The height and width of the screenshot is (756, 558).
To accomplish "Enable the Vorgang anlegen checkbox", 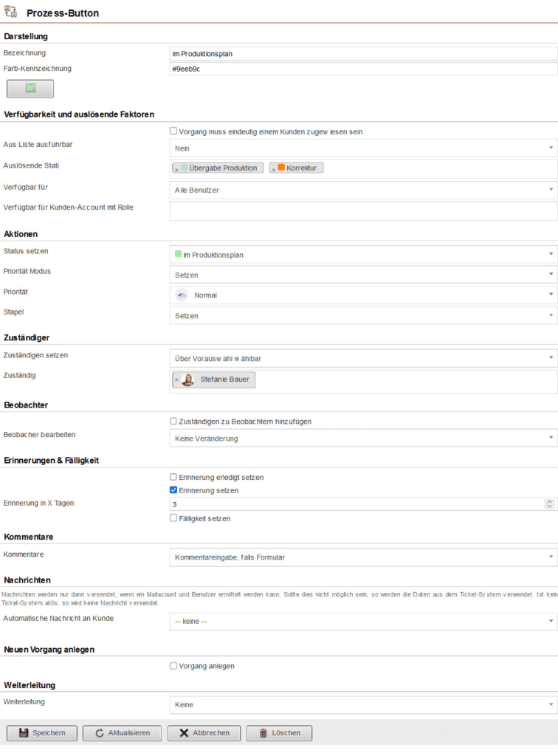I will point(173,665).
